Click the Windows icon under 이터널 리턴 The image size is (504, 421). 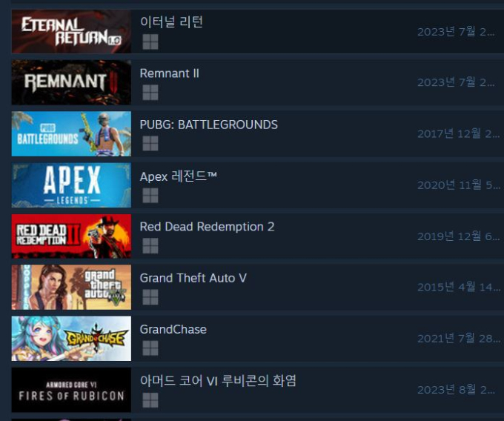coord(150,42)
